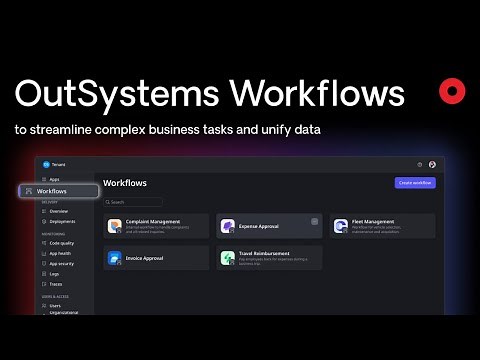Click the Fleet Management workflow icon
Screen dimensions: 480x360
pos(341,226)
